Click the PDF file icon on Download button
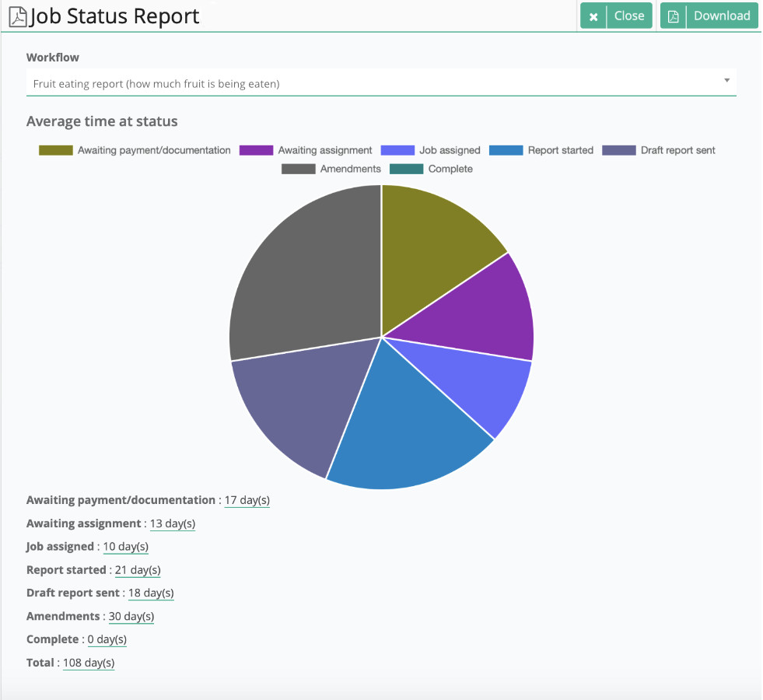Screen dimensions: 763x700 coord(674,16)
